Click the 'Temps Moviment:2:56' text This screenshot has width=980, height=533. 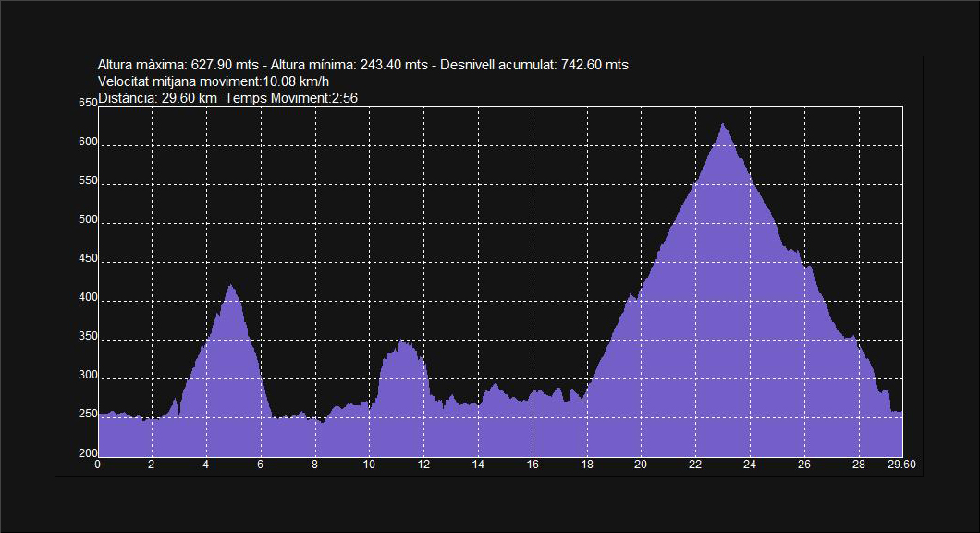pos(291,97)
